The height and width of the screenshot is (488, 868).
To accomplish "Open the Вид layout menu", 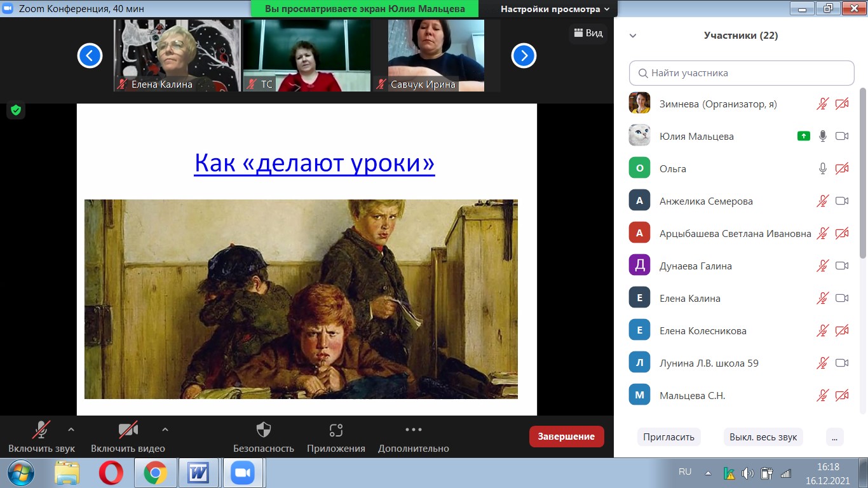I will [588, 33].
